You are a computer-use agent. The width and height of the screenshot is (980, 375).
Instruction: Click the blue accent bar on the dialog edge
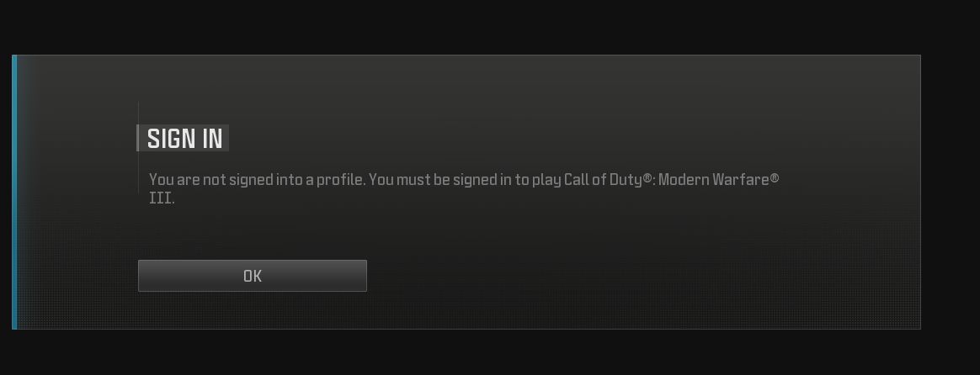tap(14, 192)
